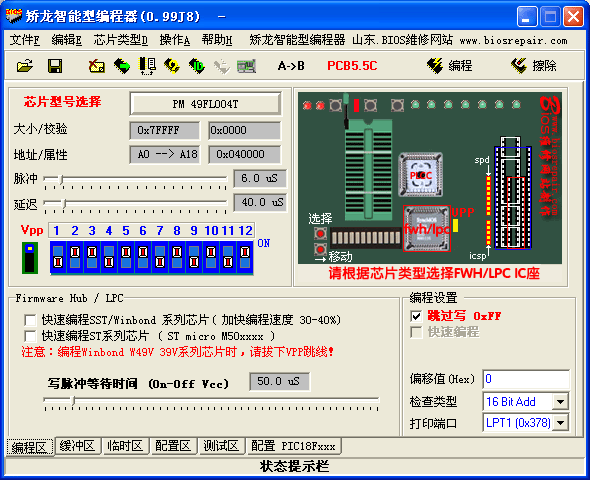
Task: Click the grayed-out chip toolbar icon
Action: point(222,66)
